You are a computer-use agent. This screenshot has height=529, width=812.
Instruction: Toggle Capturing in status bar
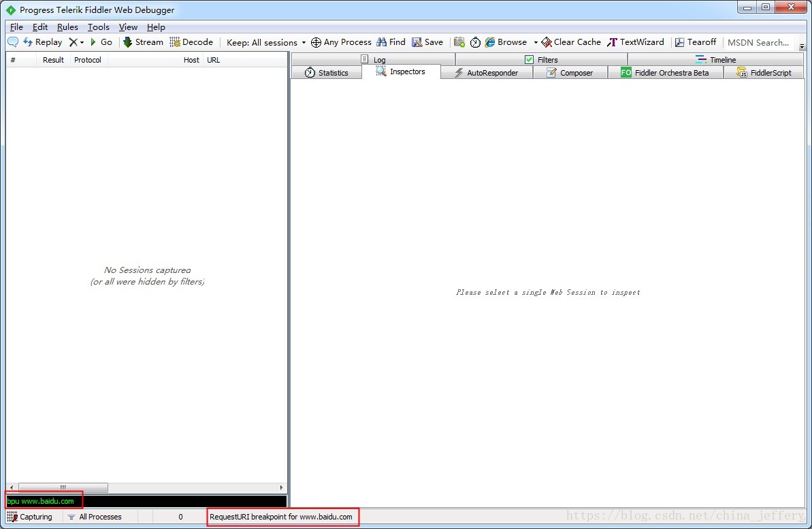30,517
